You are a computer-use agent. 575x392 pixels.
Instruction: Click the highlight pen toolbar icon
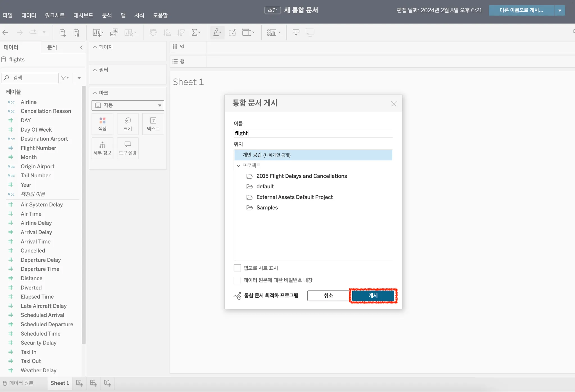(x=216, y=33)
